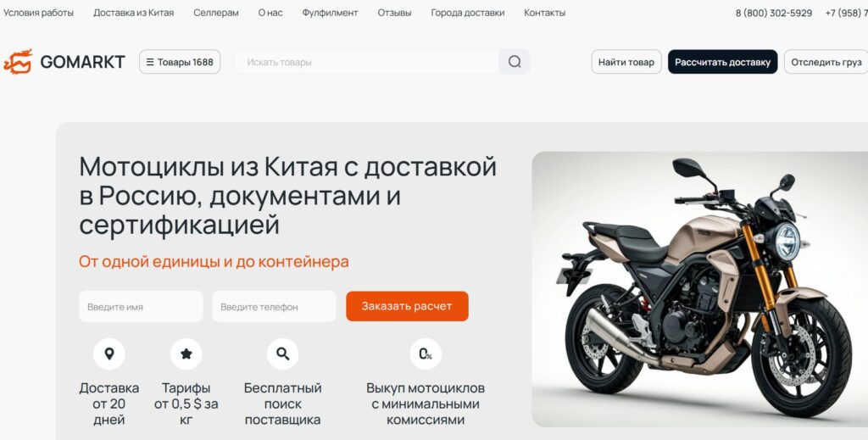
Task: Open the О нас page
Action: [270, 13]
